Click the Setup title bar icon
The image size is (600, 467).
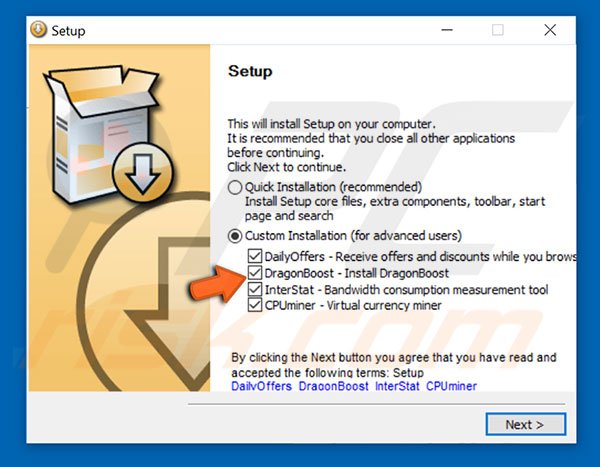click(39, 29)
